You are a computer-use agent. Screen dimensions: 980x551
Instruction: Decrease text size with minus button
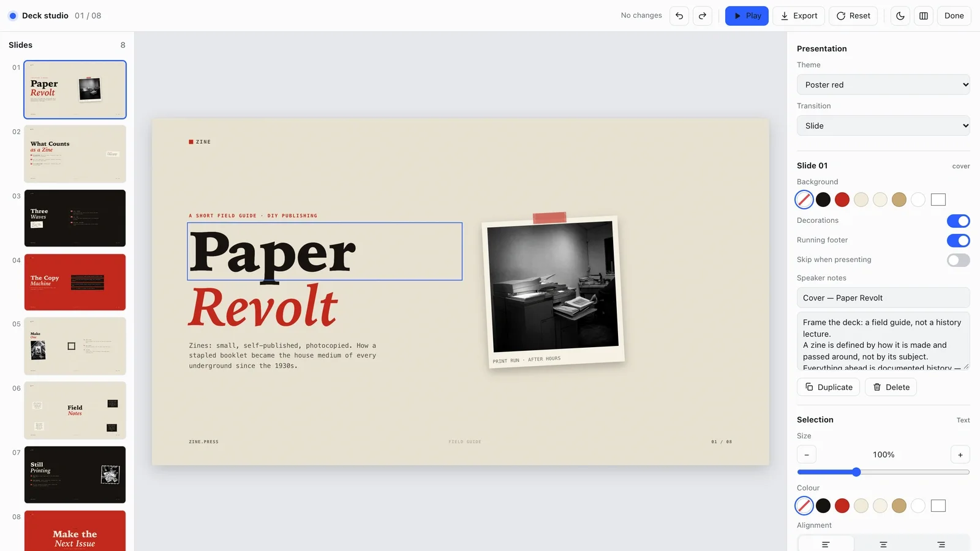807,455
